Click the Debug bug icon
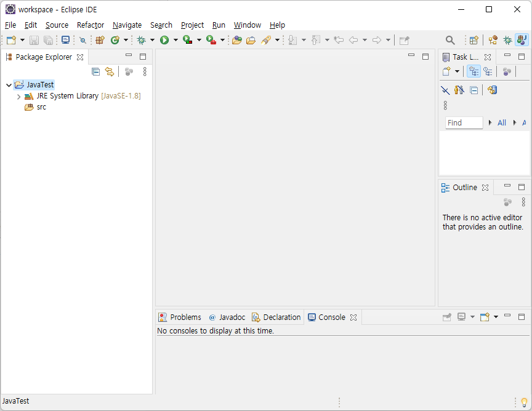Image resolution: width=532 pixels, height=411 pixels. [141, 40]
